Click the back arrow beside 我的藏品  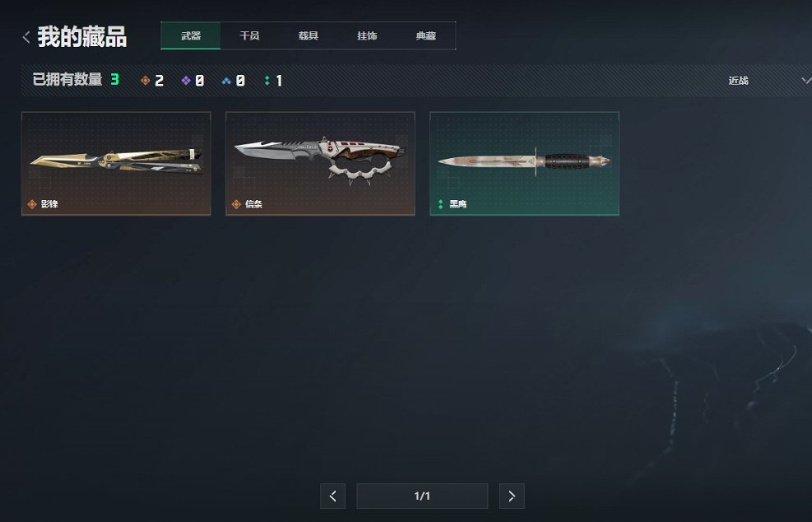[x=26, y=37]
